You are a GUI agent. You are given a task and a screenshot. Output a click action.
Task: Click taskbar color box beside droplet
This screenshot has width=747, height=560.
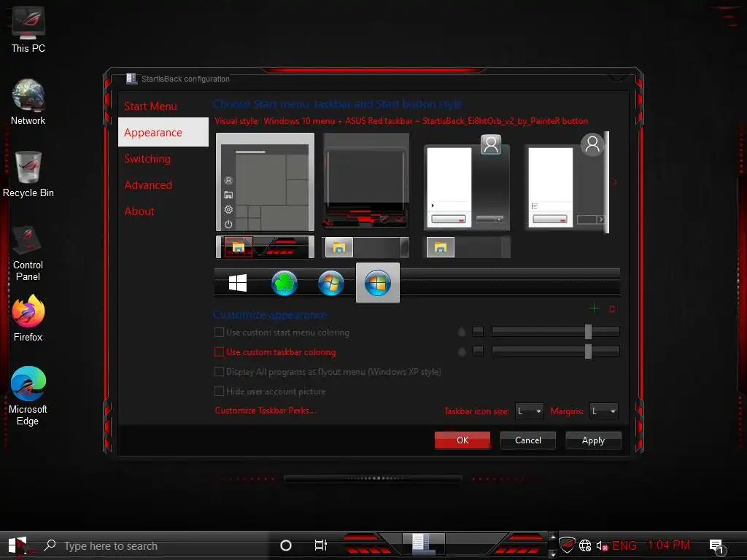point(479,351)
